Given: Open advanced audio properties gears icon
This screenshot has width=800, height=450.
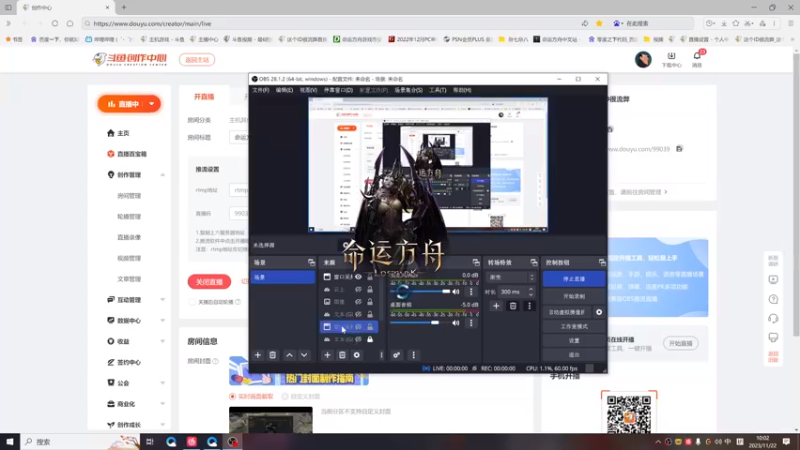Looking at the screenshot, I should pyautogui.click(x=396, y=355).
